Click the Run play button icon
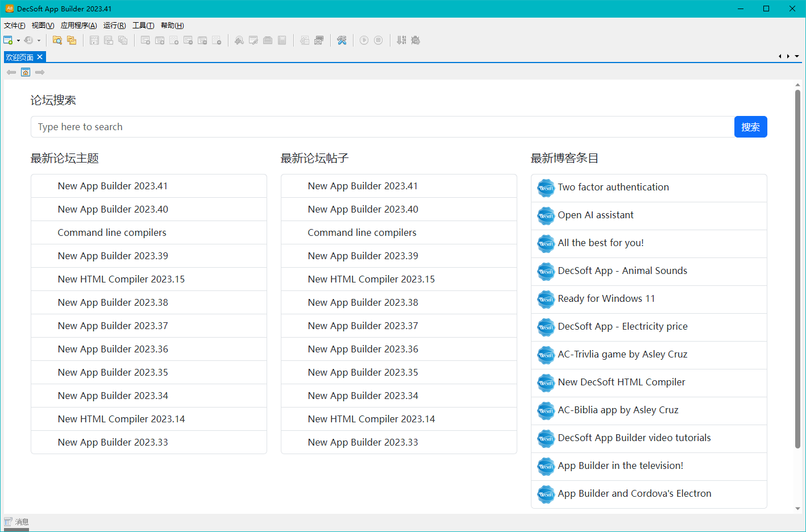Viewport: 806px width, 532px height. 364,40
